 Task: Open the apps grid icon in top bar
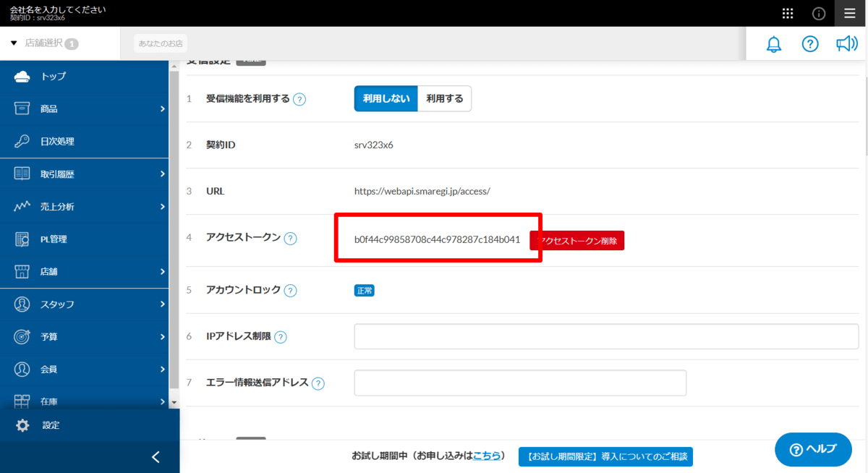pos(788,13)
